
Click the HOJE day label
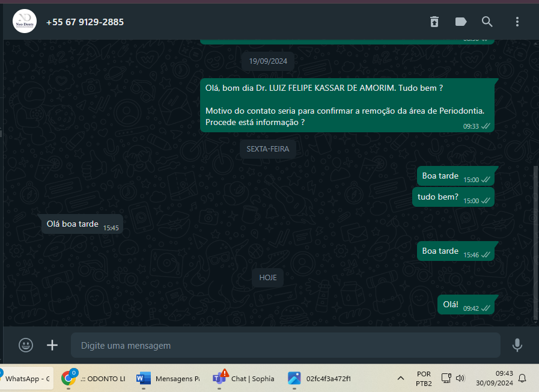click(268, 278)
